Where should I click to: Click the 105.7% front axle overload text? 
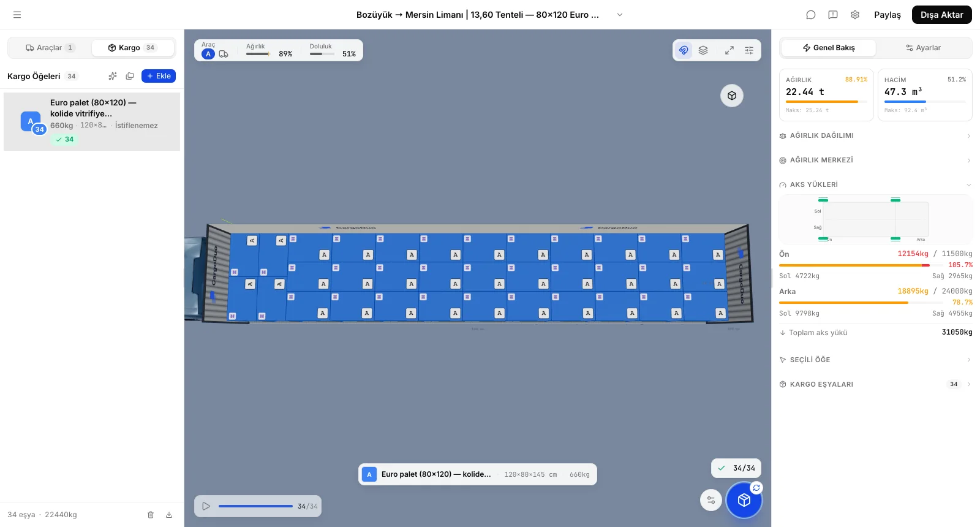coord(960,265)
